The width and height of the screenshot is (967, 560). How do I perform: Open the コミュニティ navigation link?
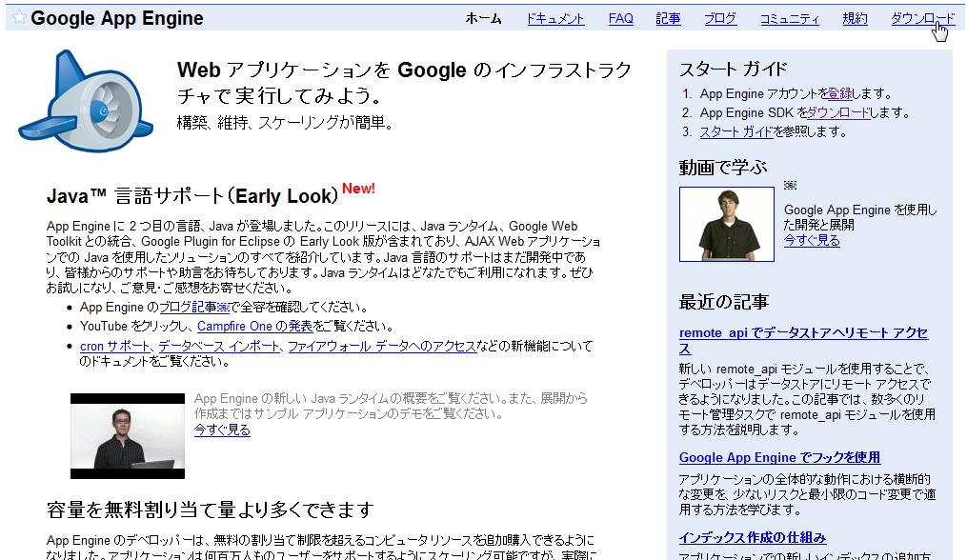790,18
